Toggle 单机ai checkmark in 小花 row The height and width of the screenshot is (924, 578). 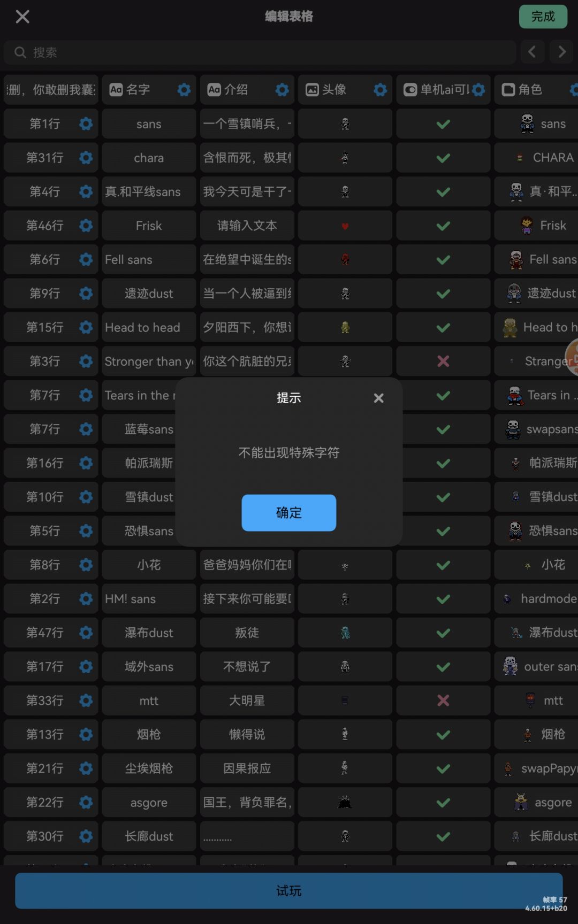click(443, 565)
